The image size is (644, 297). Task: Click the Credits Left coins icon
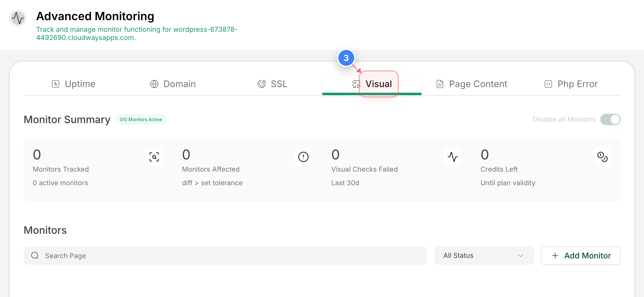click(603, 157)
